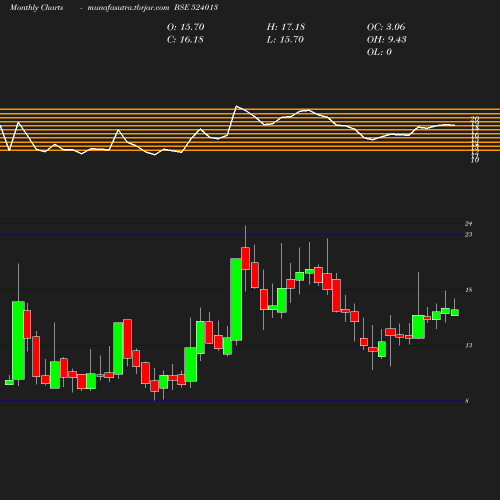Click the 'OC: 3.06' value
Viewport: 500px width, 500px height.
point(386,27)
